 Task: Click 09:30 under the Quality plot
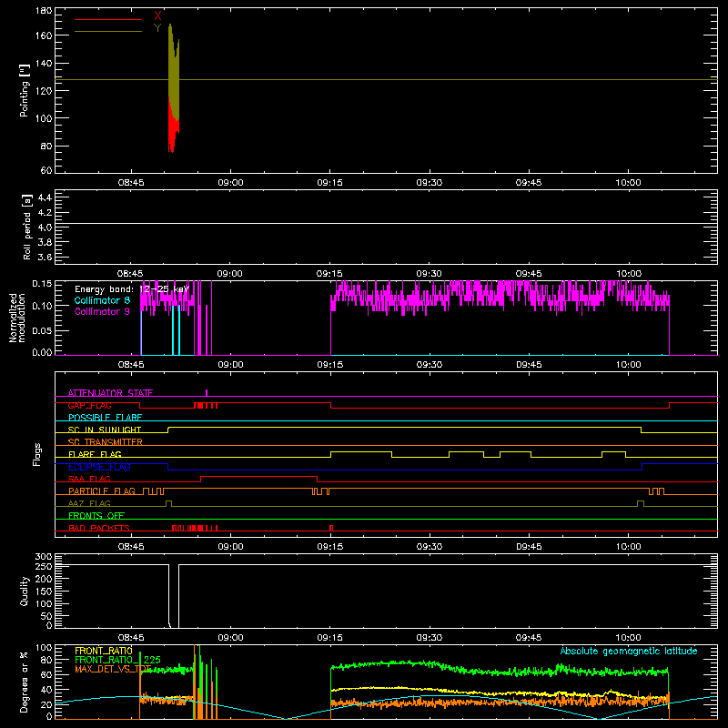(429, 638)
